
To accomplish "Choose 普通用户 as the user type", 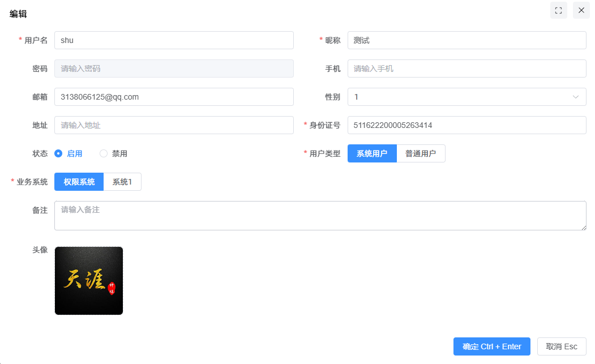I will (x=421, y=153).
